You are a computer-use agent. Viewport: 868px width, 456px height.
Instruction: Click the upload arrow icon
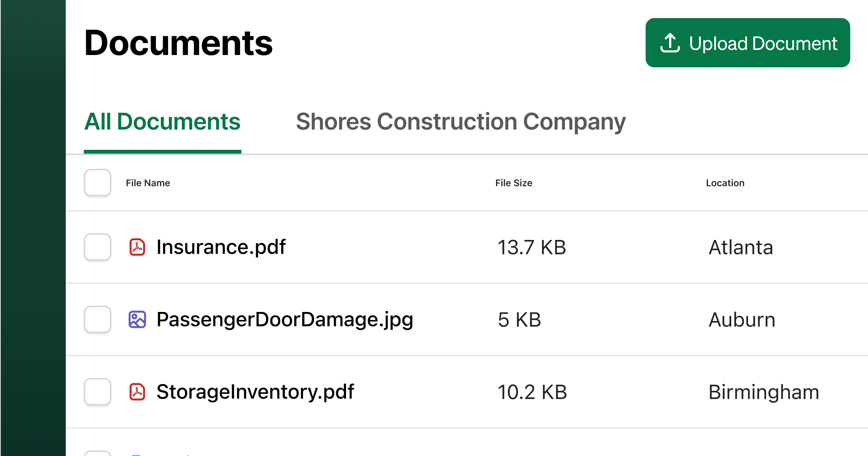click(670, 43)
